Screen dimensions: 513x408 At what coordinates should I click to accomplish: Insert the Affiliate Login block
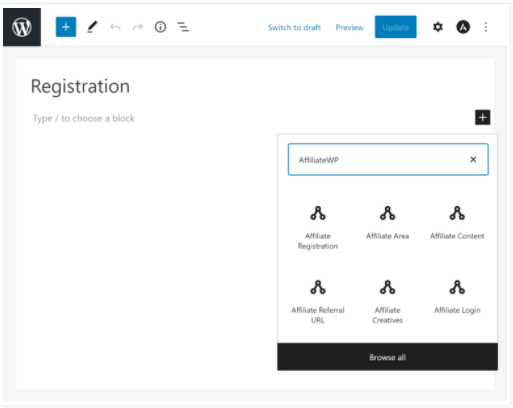click(x=457, y=297)
